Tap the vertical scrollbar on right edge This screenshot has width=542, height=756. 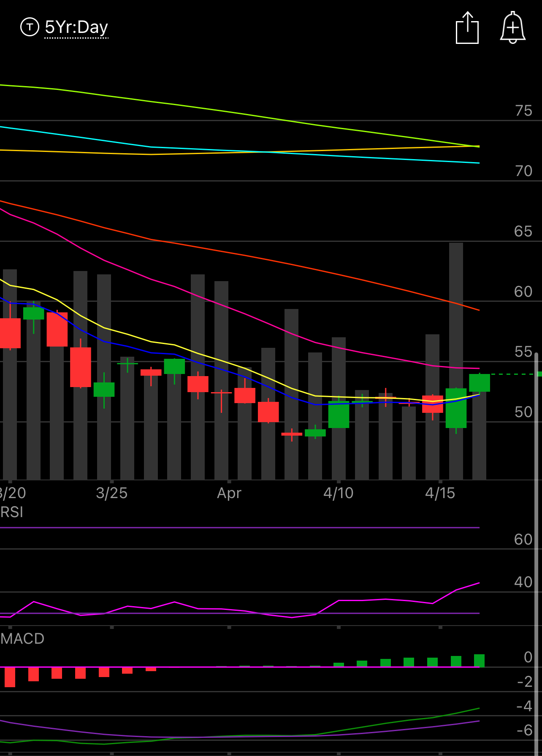click(x=537, y=554)
